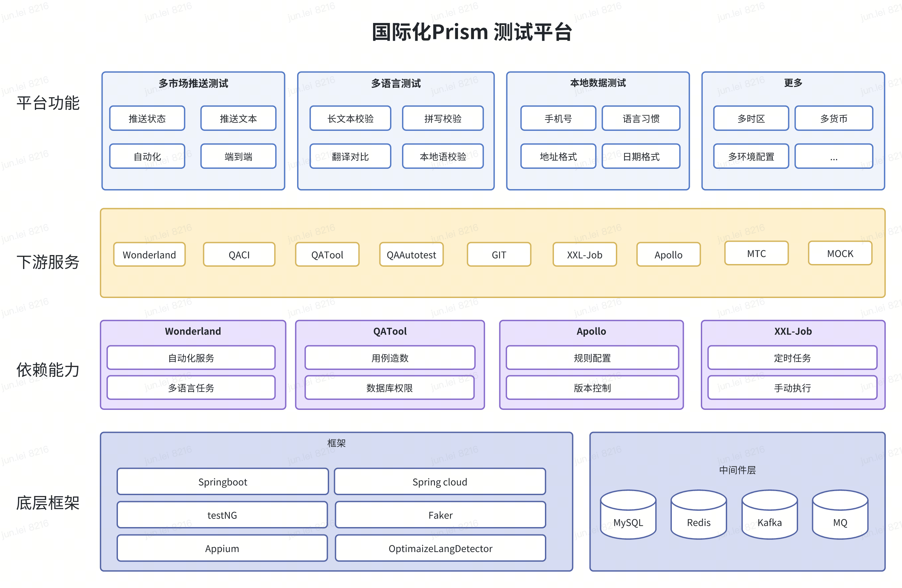Select the Springboot framework box
Image resolution: width=902 pixels, height=588 pixels.
point(223,481)
